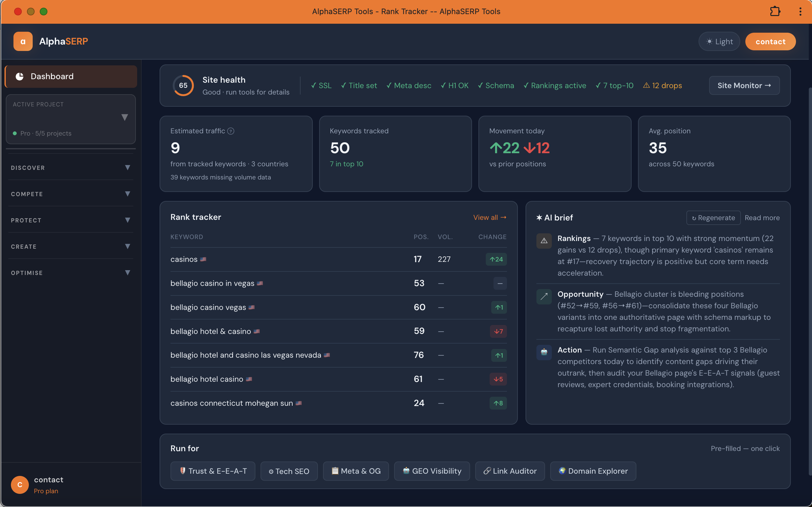The width and height of the screenshot is (812, 507).
Task: Click the Action robot icon in AI brief
Action: click(x=544, y=352)
